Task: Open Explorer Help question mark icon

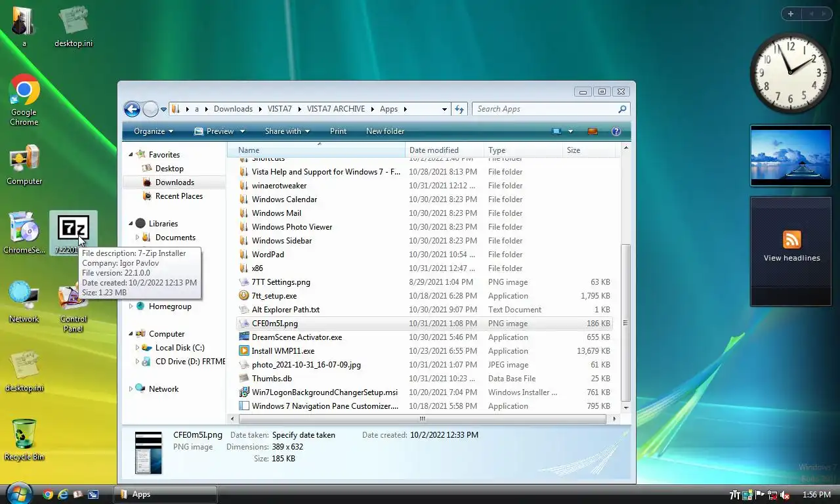Action: pyautogui.click(x=616, y=131)
